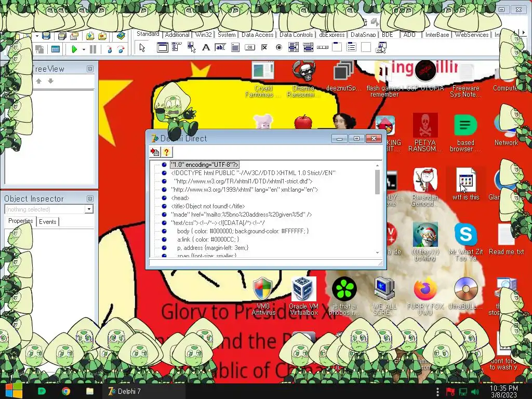Switch to the DataSnap palette tab
Image resolution: width=532 pixels, height=399 pixels.
click(x=363, y=35)
